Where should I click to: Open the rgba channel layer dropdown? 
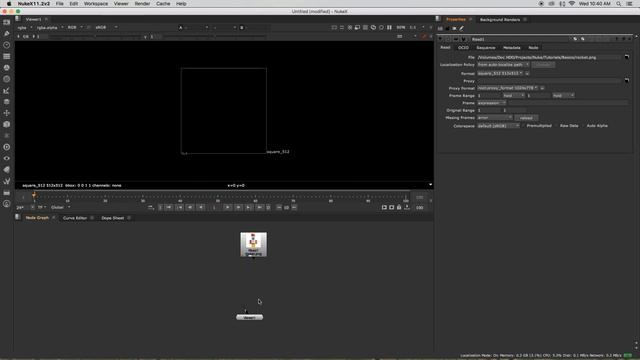pos(24,27)
